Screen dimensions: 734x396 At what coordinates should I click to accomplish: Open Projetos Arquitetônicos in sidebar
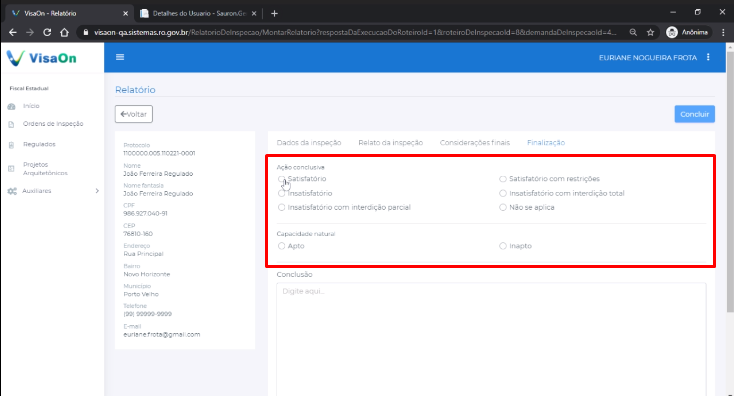click(x=45, y=169)
